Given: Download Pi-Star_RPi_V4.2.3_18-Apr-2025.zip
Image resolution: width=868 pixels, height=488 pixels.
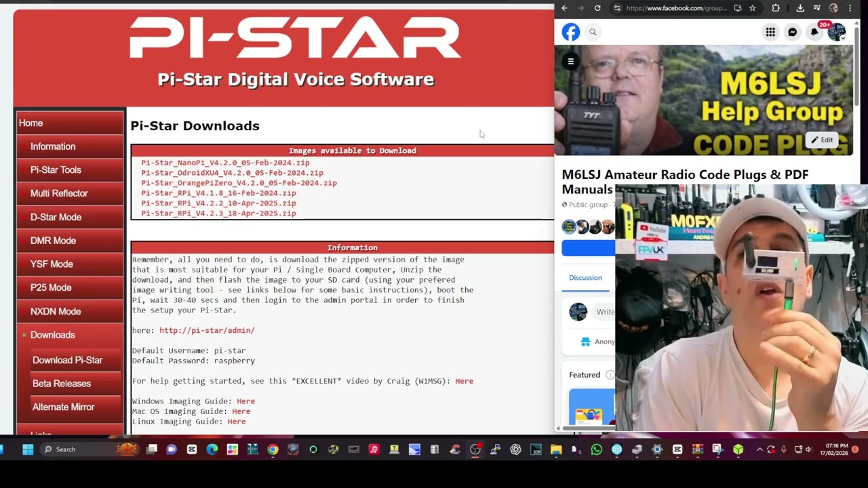Looking at the screenshot, I should click(218, 213).
